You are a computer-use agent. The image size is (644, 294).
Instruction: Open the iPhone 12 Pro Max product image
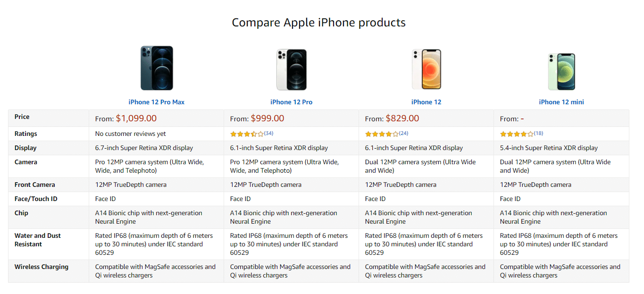[157, 68]
